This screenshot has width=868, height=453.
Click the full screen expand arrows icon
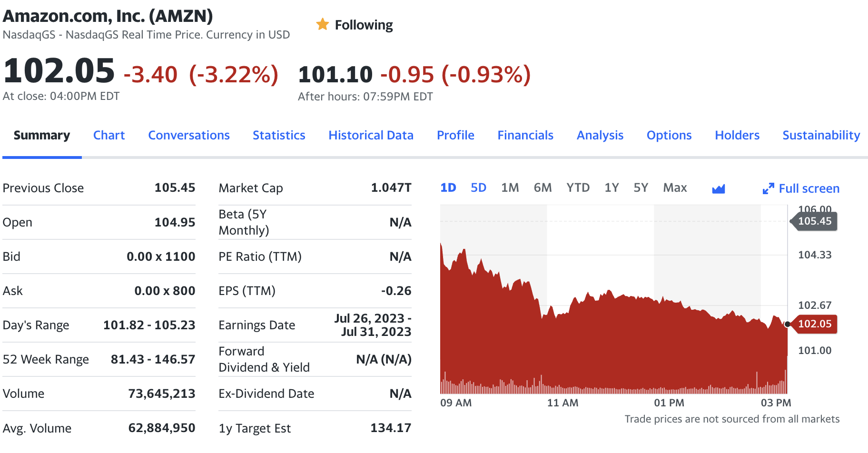click(x=767, y=188)
